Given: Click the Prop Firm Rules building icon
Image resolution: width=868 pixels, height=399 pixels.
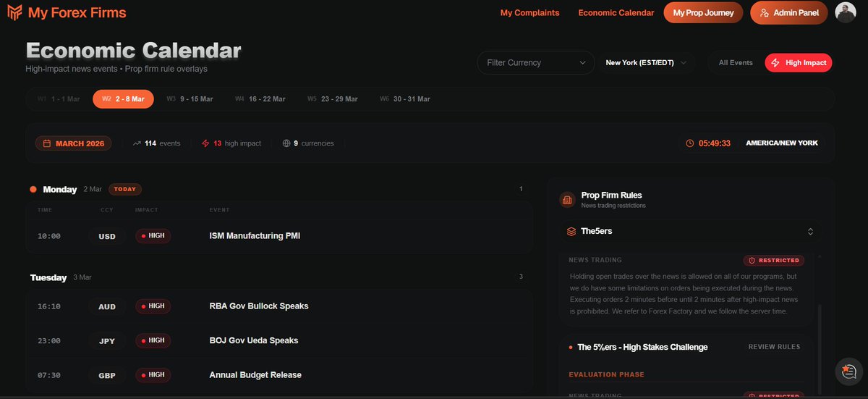Looking at the screenshot, I should (567, 199).
